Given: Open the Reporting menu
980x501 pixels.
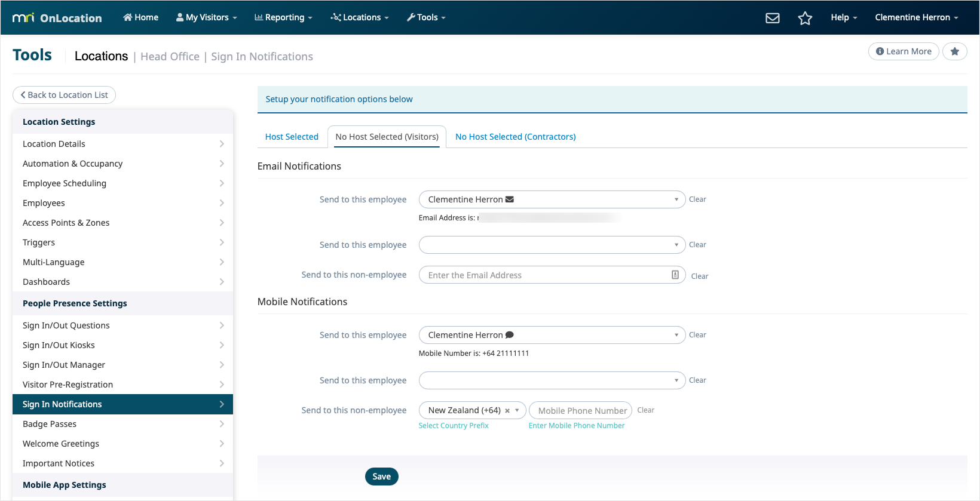Looking at the screenshot, I should point(283,17).
